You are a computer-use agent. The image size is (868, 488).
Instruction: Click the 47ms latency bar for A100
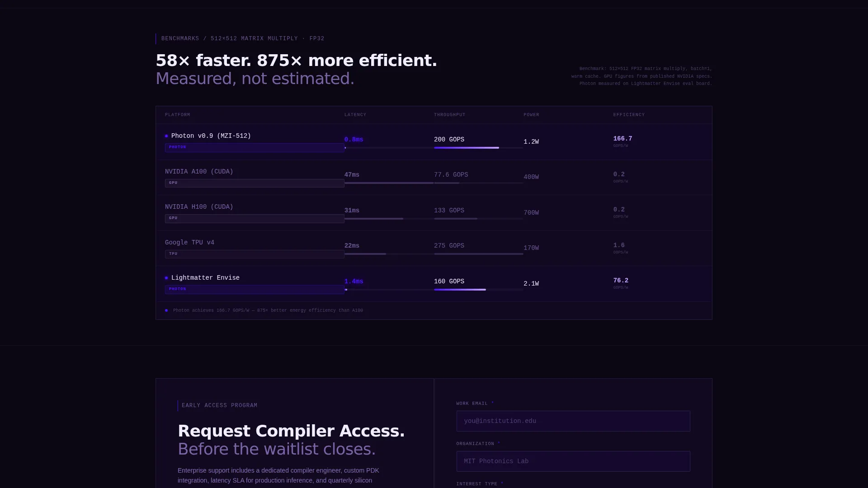coord(389,183)
